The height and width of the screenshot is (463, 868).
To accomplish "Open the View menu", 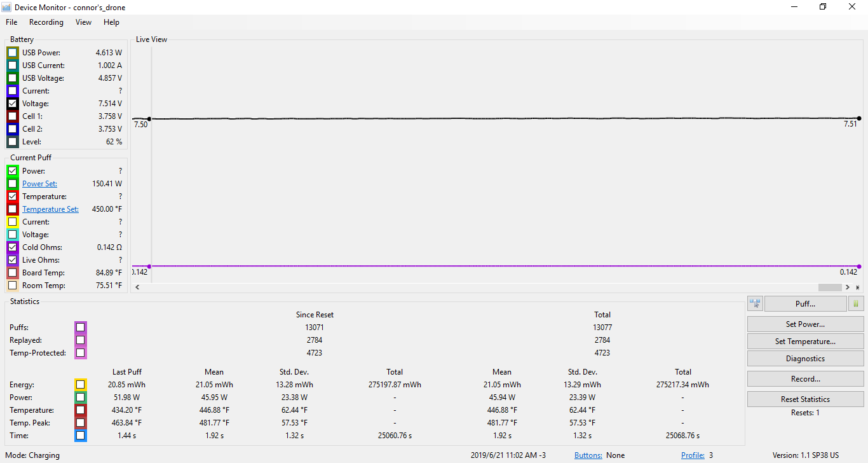I will [x=83, y=22].
